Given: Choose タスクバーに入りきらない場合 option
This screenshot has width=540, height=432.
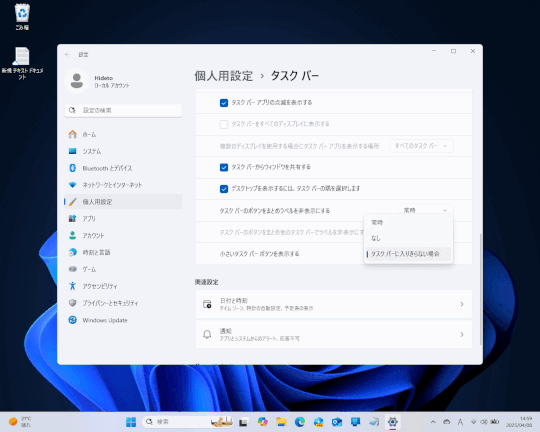Looking at the screenshot, I should (408, 254).
